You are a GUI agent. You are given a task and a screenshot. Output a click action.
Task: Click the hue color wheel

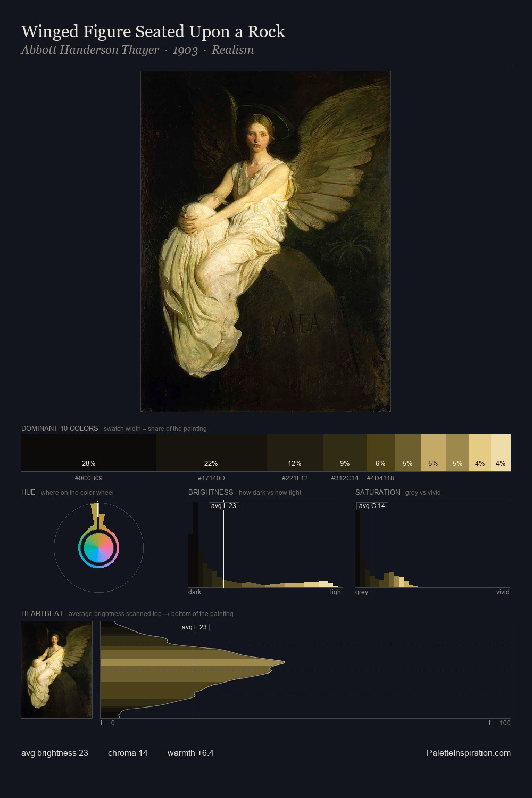click(x=98, y=547)
